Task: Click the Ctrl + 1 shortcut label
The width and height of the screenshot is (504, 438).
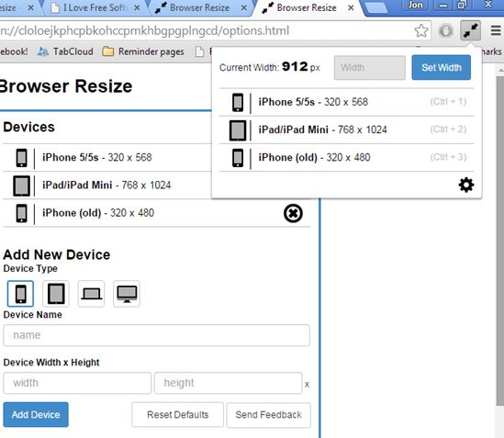Action: point(448,102)
